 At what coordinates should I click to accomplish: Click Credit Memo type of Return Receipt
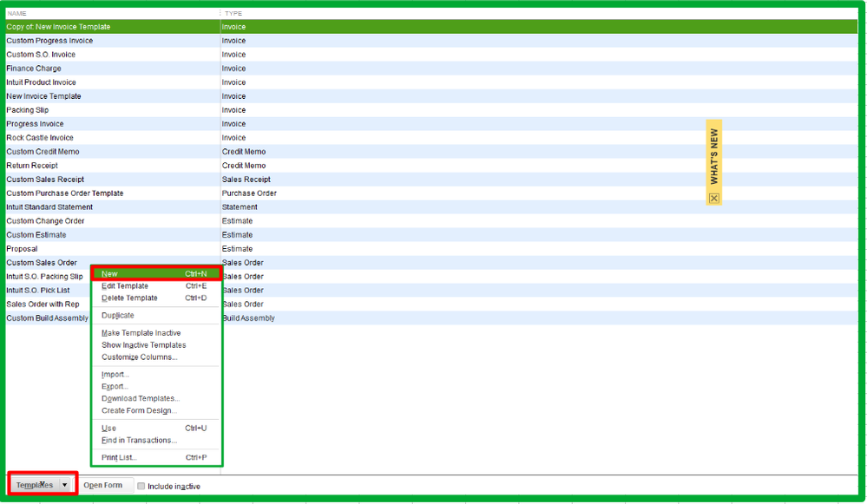(x=244, y=165)
